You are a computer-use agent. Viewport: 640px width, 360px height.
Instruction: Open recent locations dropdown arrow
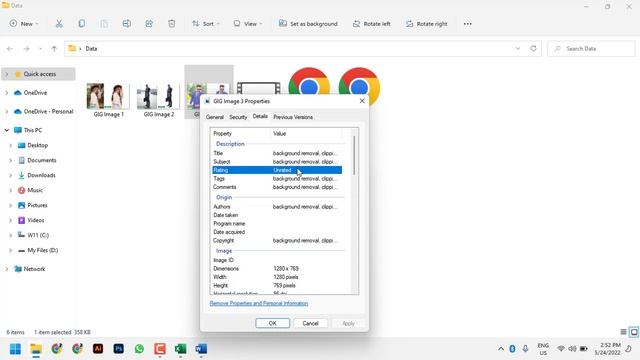[x=40, y=49]
